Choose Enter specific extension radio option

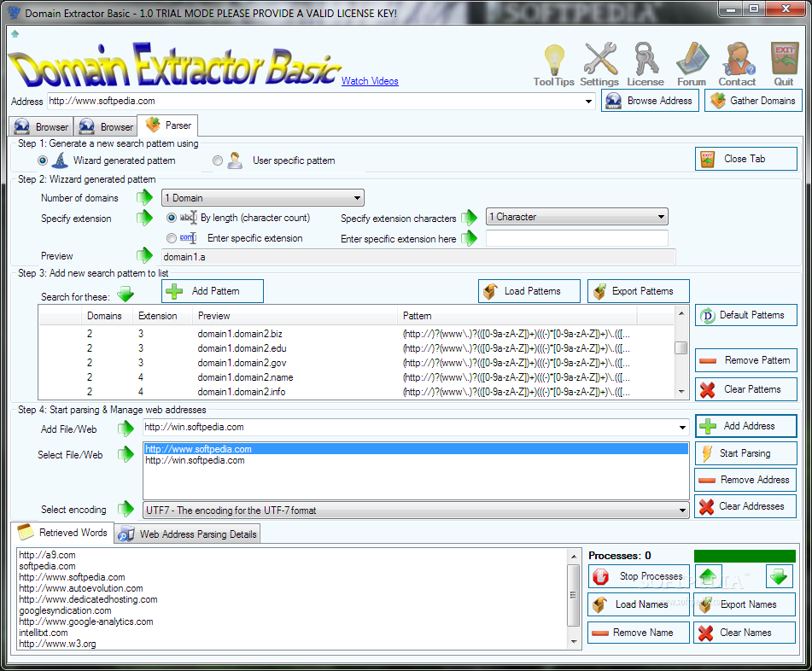172,238
